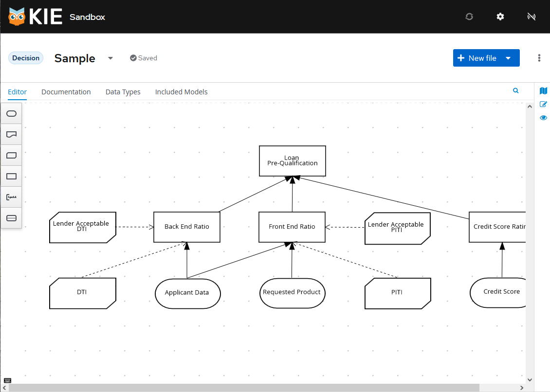The height and width of the screenshot is (392, 550).
Task: Switch to the Included Models tab
Action: pos(181,92)
